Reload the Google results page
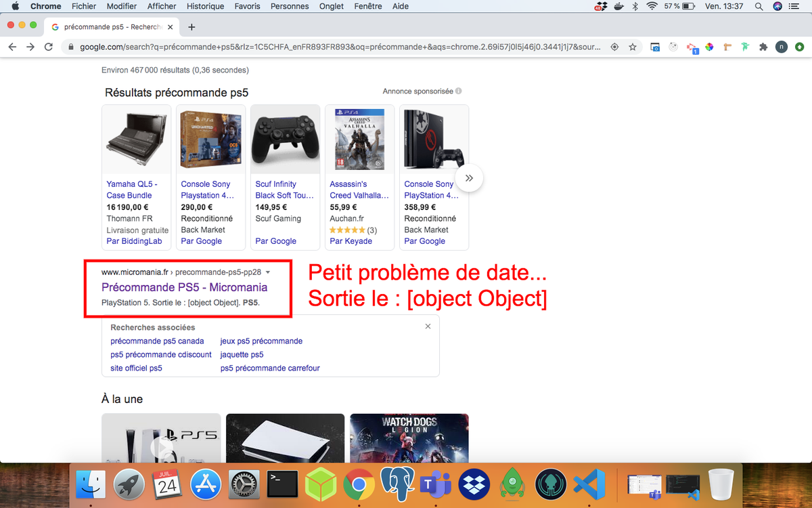Viewport: 812px width, 508px height. tap(49, 47)
